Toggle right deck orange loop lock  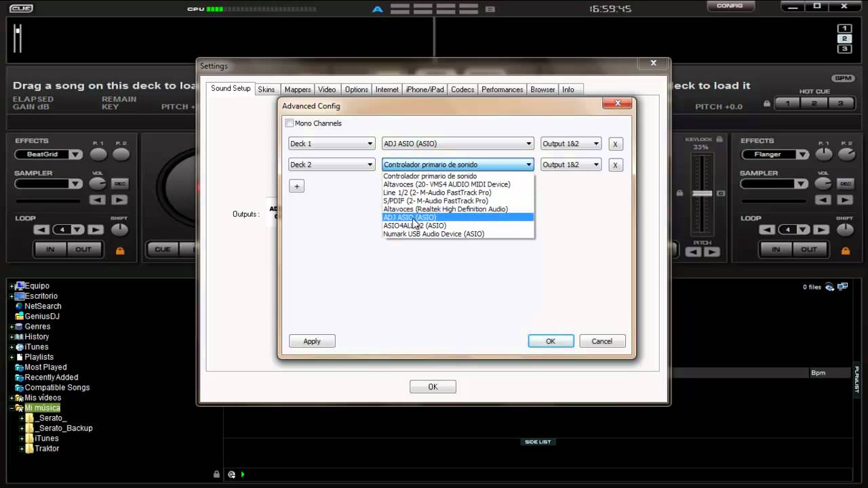(x=846, y=251)
